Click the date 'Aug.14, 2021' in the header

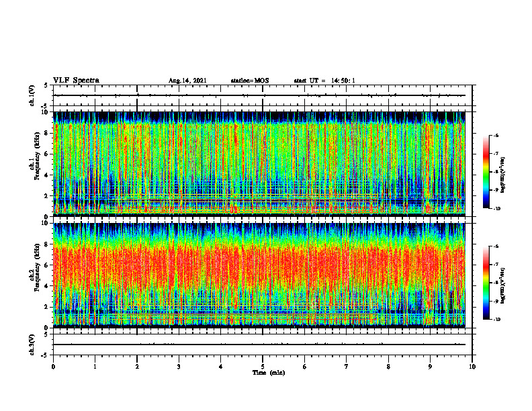(x=187, y=81)
